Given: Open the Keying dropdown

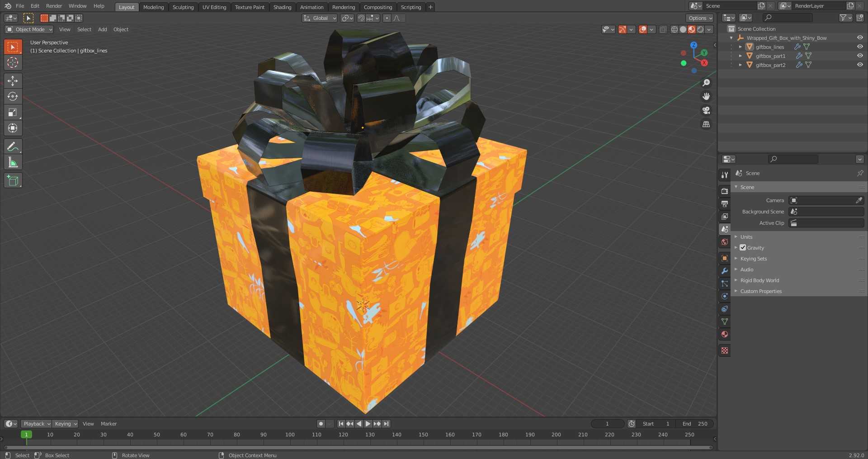Looking at the screenshot, I should (x=66, y=424).
